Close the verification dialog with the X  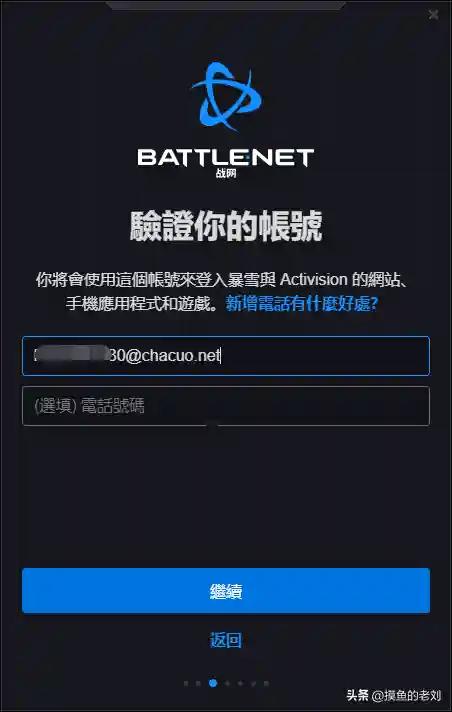point(433,15)
